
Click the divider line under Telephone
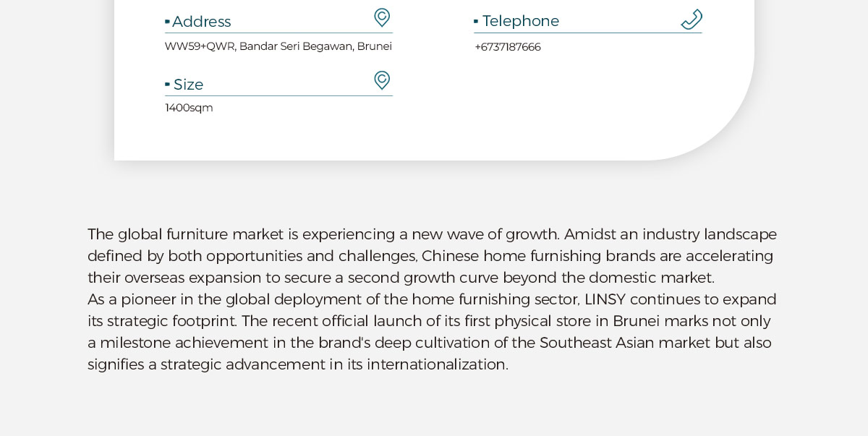[x=587, y=33]
